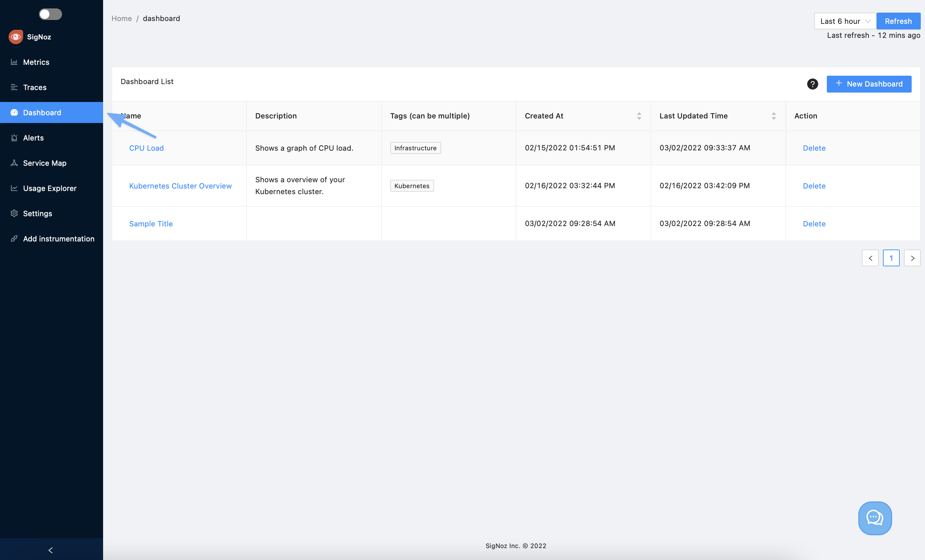
Task: Open Settings from the sidebar
Action: click(52, 213)
